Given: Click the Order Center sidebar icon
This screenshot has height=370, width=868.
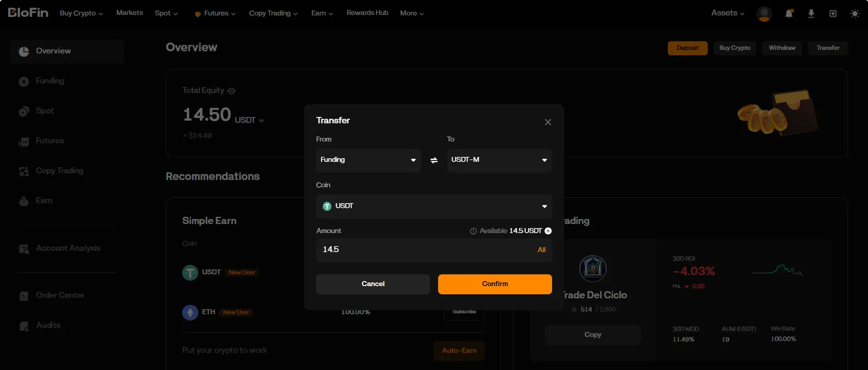Looking at the screenshot, I should tap(24, 296).
